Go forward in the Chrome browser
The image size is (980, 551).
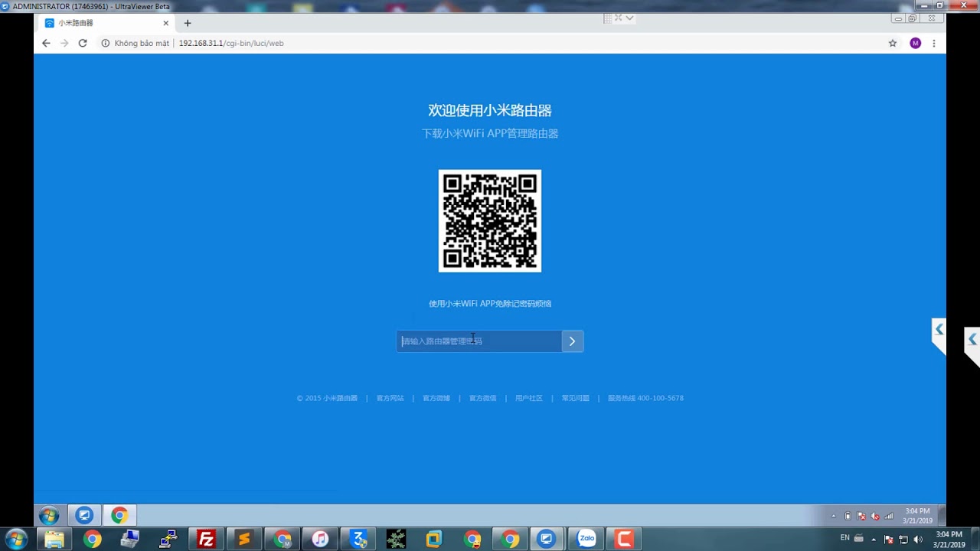tap(64, 44)
